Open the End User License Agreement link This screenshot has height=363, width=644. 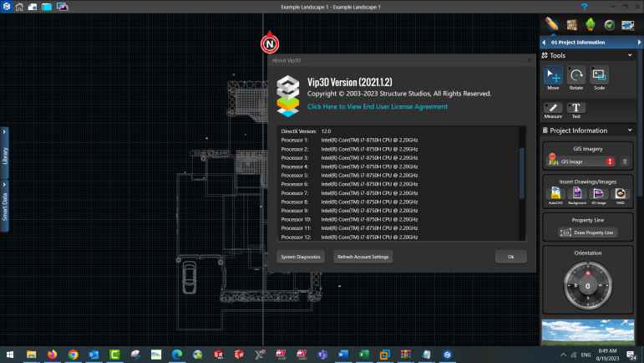point(377,106)
